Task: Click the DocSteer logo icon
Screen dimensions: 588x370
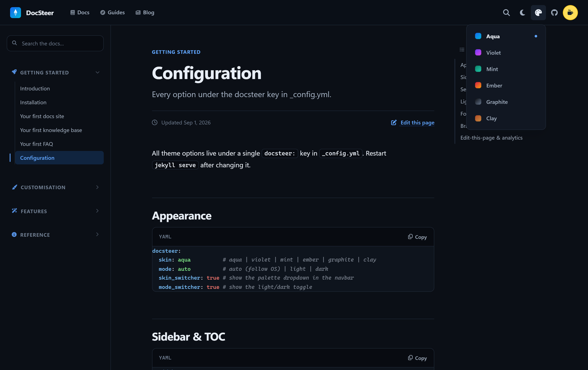Action: pyautogui.click(x=16, y=13)
